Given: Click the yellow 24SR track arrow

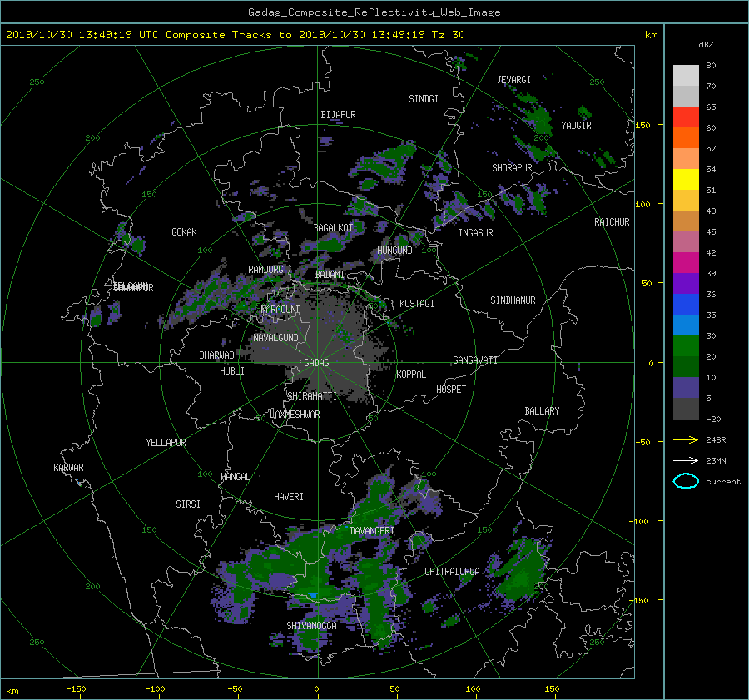Looking at the screenshot, I should [686, 439].
